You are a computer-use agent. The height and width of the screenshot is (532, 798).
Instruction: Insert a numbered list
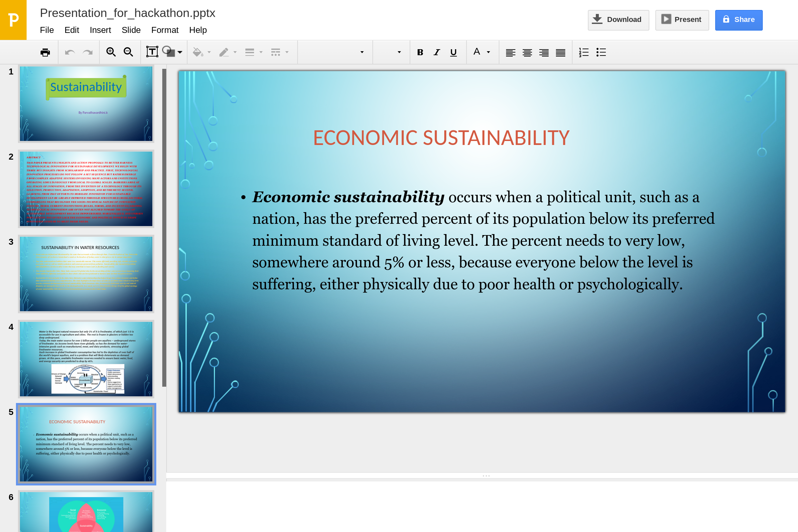[584, 52]
